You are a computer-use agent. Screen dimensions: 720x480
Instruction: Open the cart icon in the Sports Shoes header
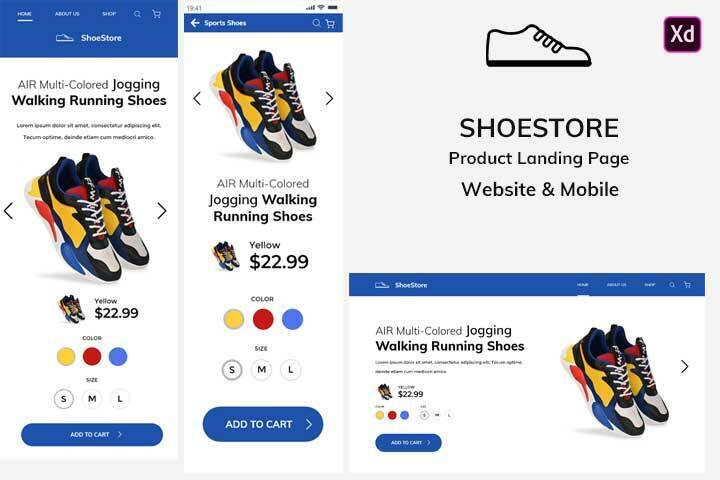coord(330,23)
